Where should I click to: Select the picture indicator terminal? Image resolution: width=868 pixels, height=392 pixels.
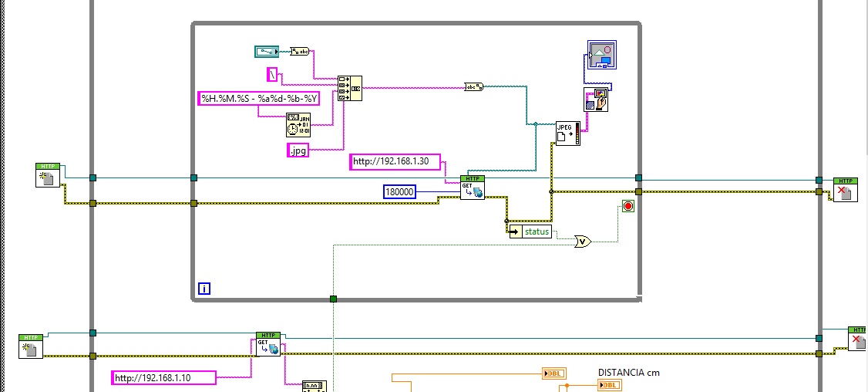[600, 56]
